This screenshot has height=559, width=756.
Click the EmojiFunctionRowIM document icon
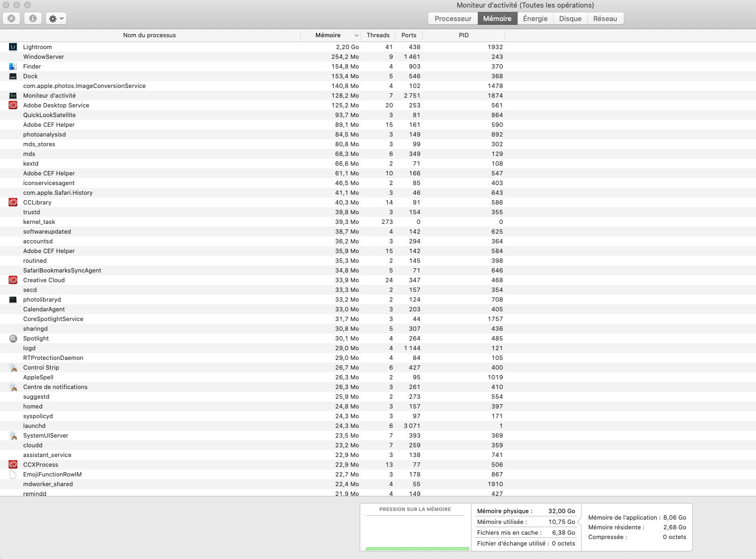13,474
